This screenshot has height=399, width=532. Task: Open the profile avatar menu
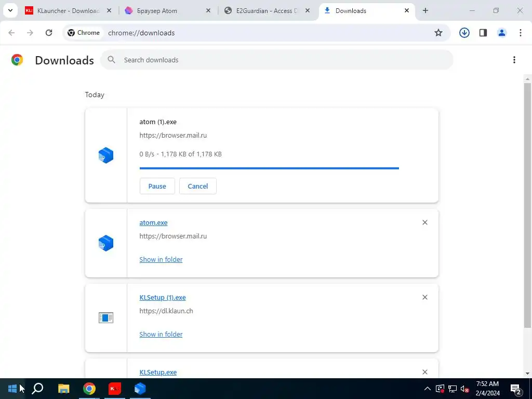coord(502,33)
